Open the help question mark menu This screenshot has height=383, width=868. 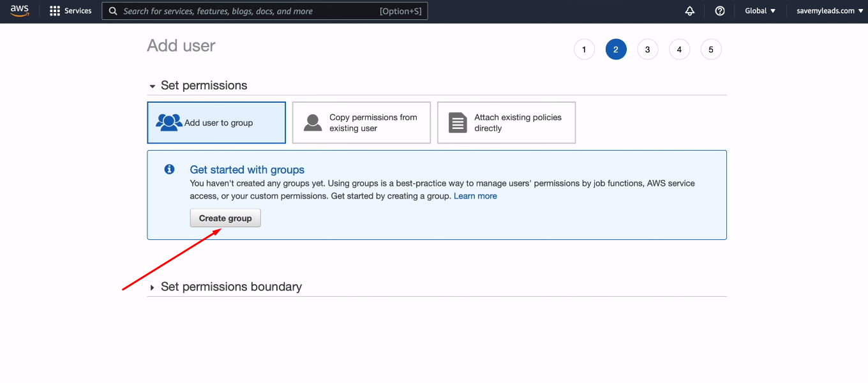[x=720, y=11]
